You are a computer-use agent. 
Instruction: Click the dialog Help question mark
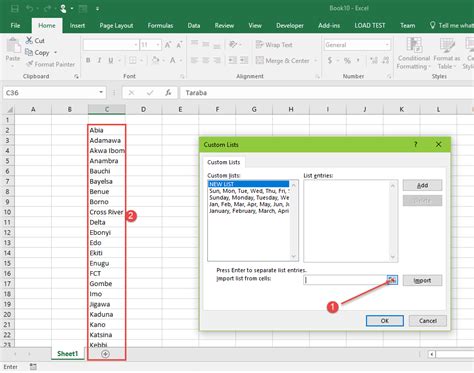(x=415, y=144)
